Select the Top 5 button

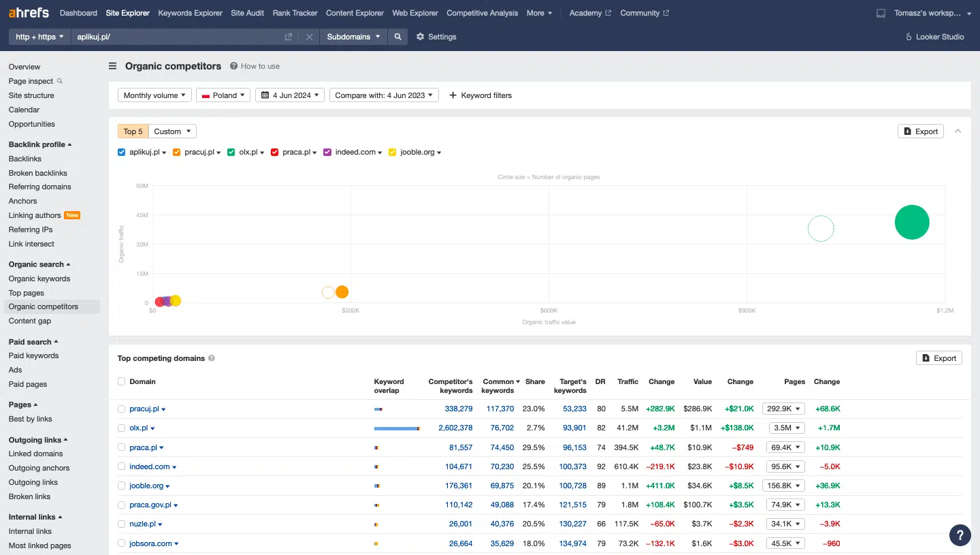click(x=133, y=131)
